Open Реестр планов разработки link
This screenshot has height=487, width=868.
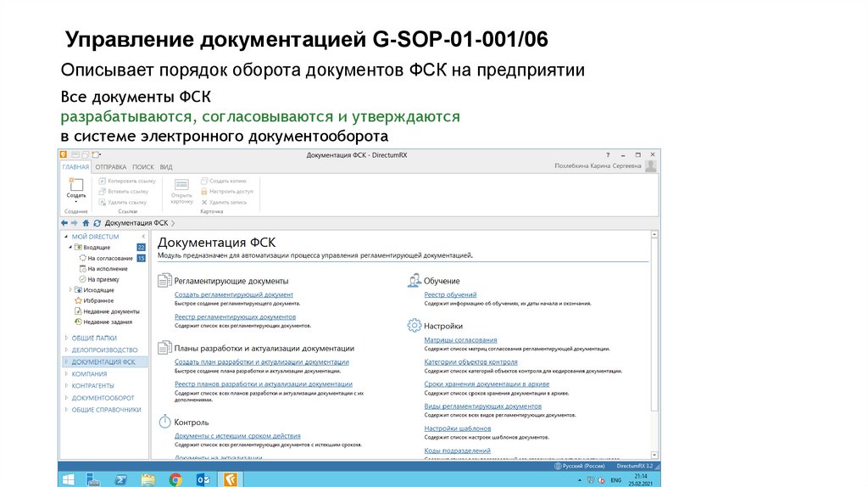pyautogui.click(x=264, y=384)
